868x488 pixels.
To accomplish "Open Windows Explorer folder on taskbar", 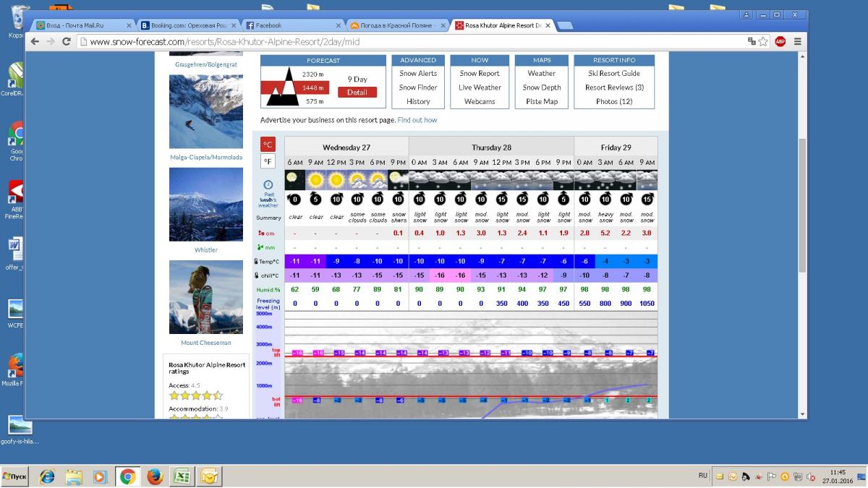I will coord(74,476).
